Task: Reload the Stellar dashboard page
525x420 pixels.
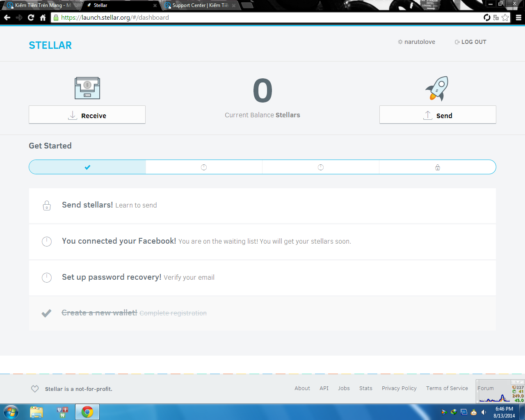Action: click(31, 18)
